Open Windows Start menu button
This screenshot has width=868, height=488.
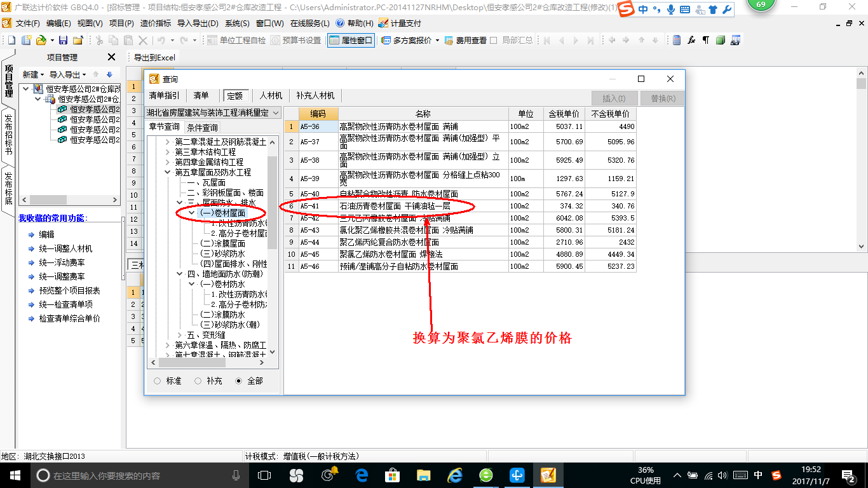[14, 475]
